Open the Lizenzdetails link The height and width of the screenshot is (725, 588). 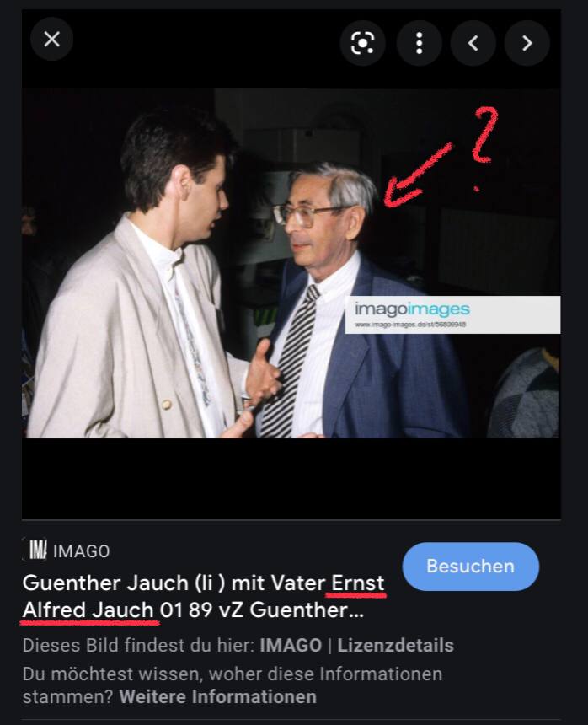395,645
